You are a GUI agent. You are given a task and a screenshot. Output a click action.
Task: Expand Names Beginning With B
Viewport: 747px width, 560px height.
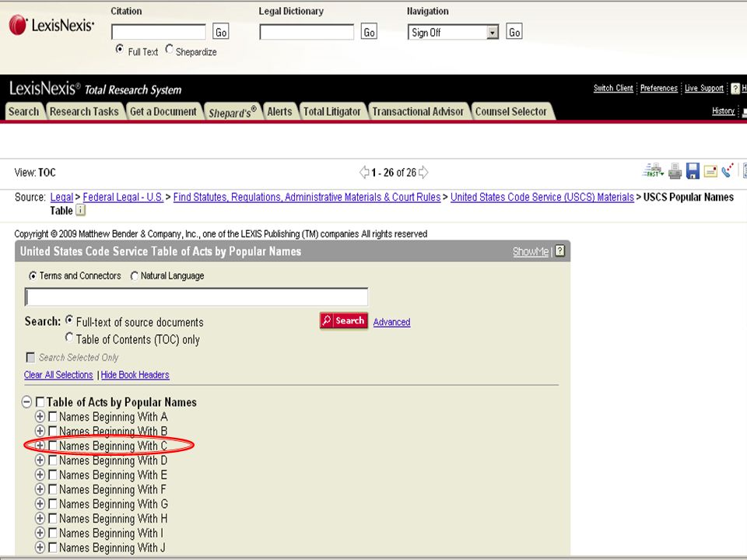click(x=40, y=431)
